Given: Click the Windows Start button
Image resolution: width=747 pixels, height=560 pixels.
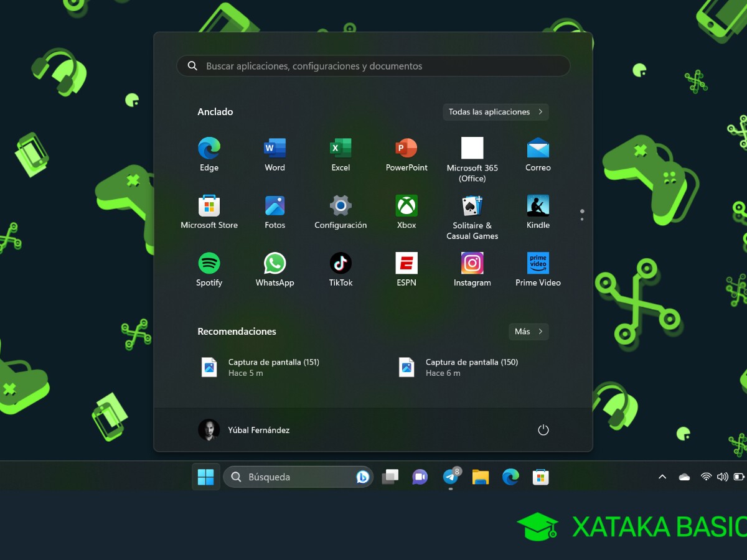Looking at the screenshot, I should (x=205, y=477).
